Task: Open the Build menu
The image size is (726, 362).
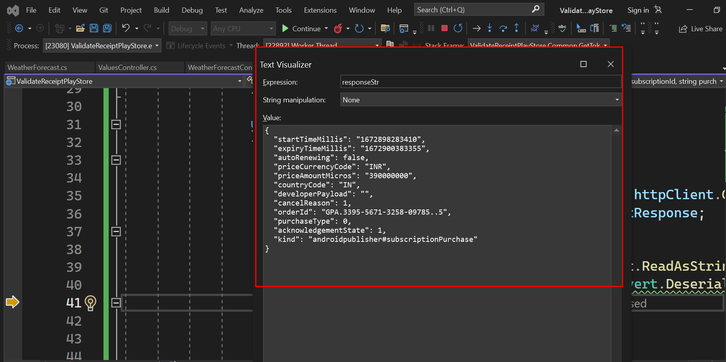Action: coord(161,10)
